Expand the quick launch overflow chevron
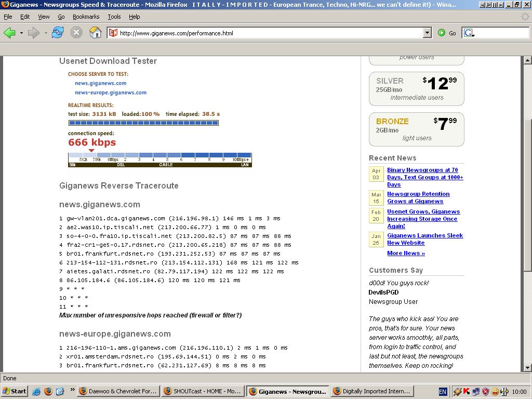This screenshot has width=532, height=399. (72, 390)
